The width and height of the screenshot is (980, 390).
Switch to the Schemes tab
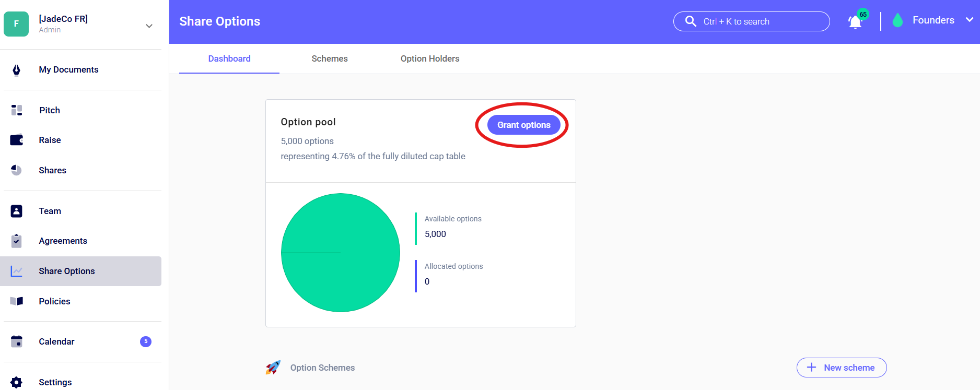point(330,58)
